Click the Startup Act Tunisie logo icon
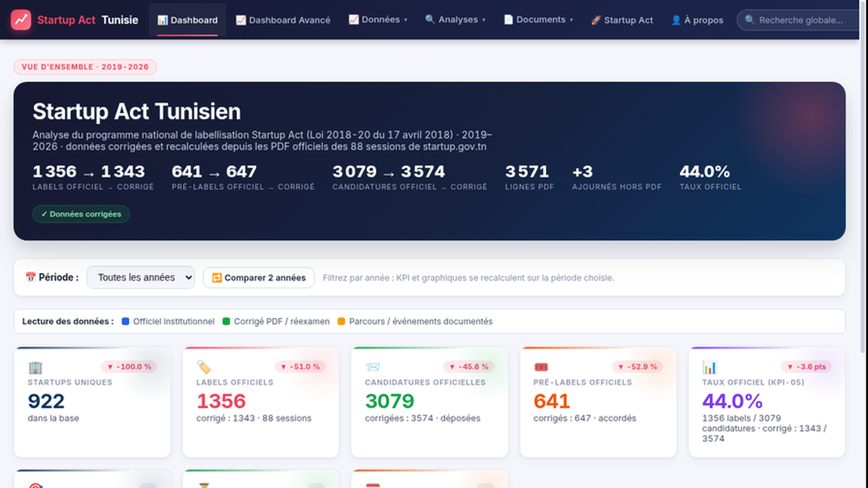Viewport: 868px width, 488px height. [21, 20]
